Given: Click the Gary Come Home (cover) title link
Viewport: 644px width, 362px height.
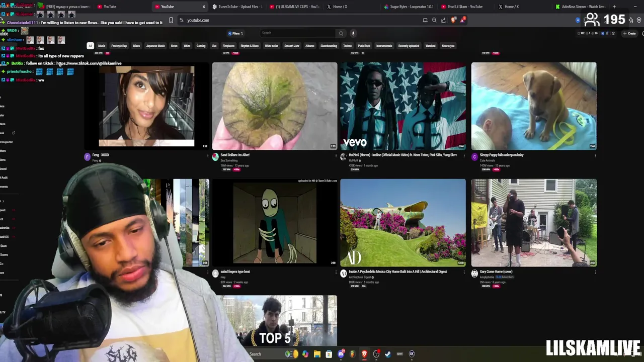Looking at the screenshot, I should point(496,271).
